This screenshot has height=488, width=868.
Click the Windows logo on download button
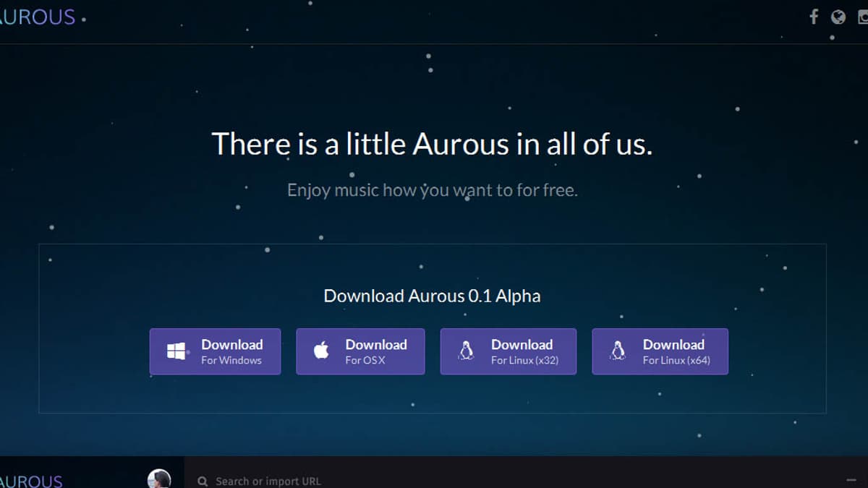pos(176,351)
